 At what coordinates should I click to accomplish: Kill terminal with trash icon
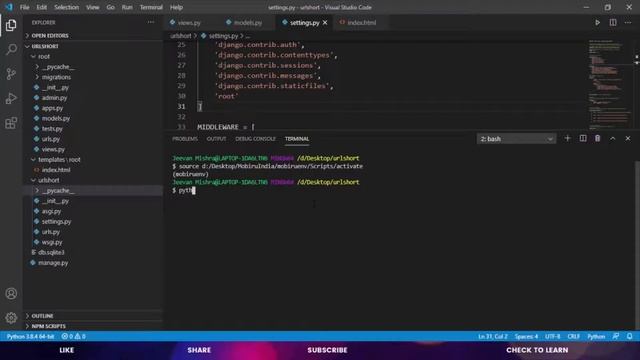597,138
